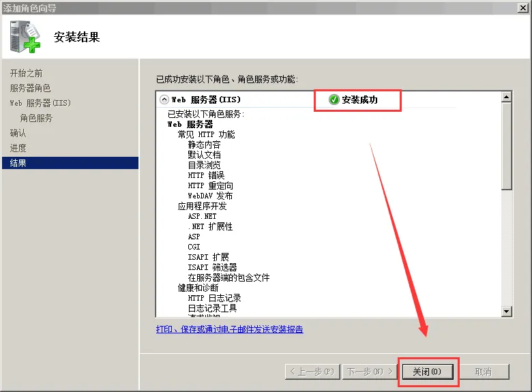Click the bold Web 服务器 entry

point(190,124)
